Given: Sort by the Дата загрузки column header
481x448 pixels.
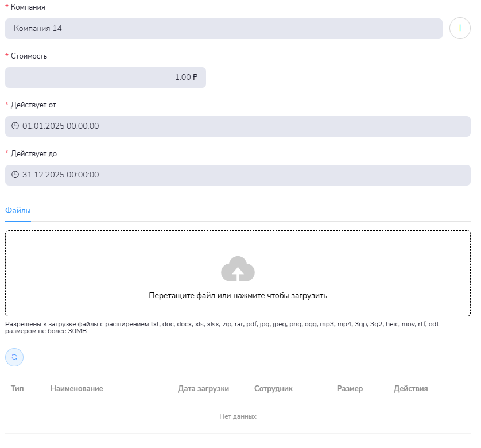Looking at the screenshot, I should point(203,389).
